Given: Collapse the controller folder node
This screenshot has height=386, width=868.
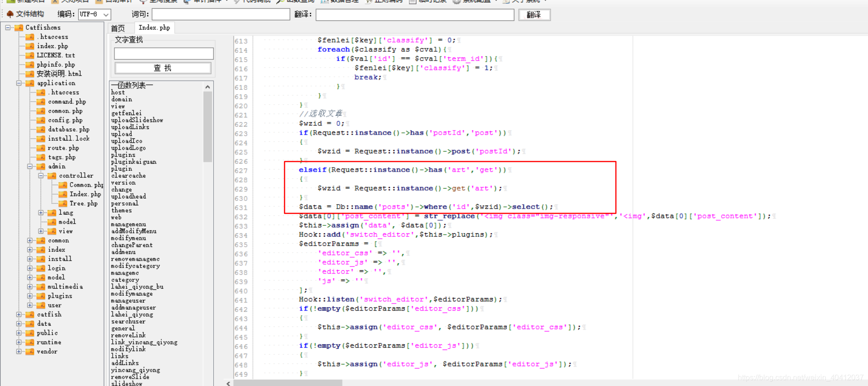Looking at the screenshot, I should (x=41, y=176).
